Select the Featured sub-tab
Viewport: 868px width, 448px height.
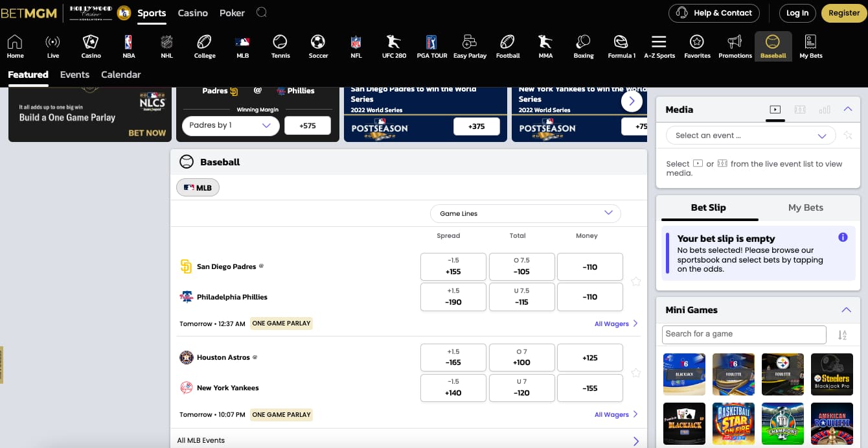pyautogui.click(x=28, y=75)
